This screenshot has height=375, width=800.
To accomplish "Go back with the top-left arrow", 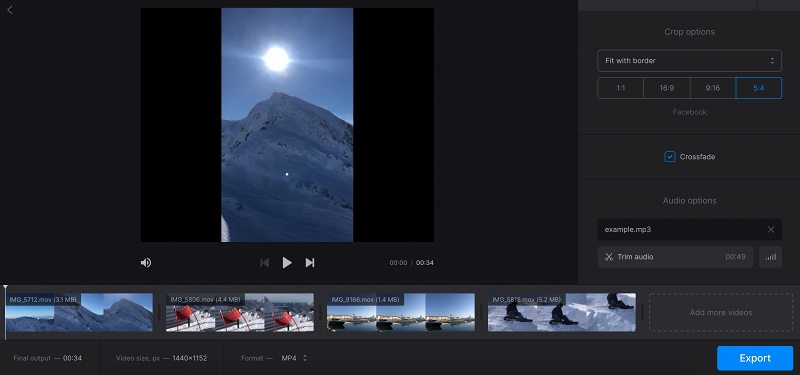I will 10,10.
